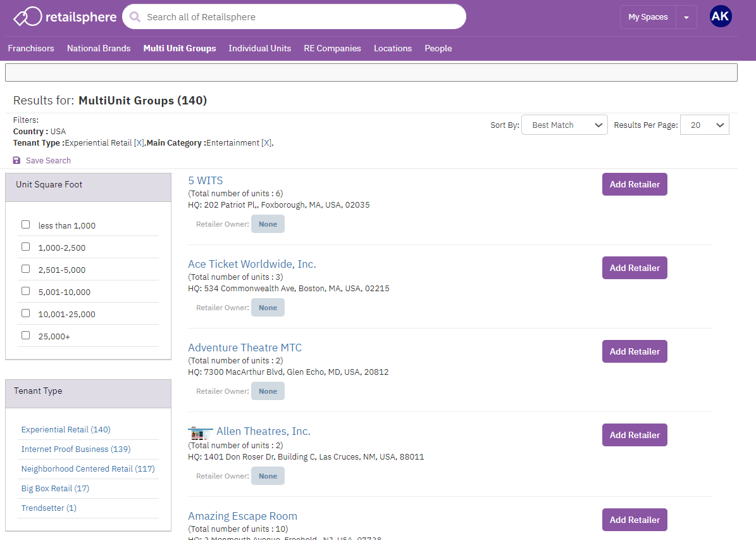Open Adventure Theatre MTC link

click(x=245, y=348)
